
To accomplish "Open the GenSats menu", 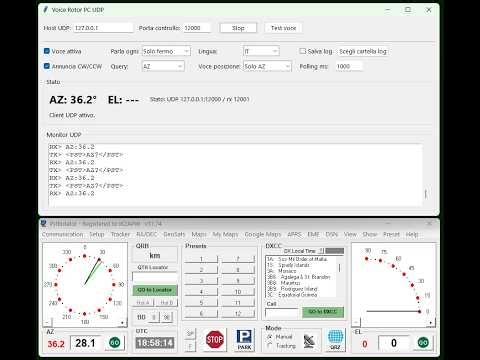I will pyautogui.click(x=174, y=234).
